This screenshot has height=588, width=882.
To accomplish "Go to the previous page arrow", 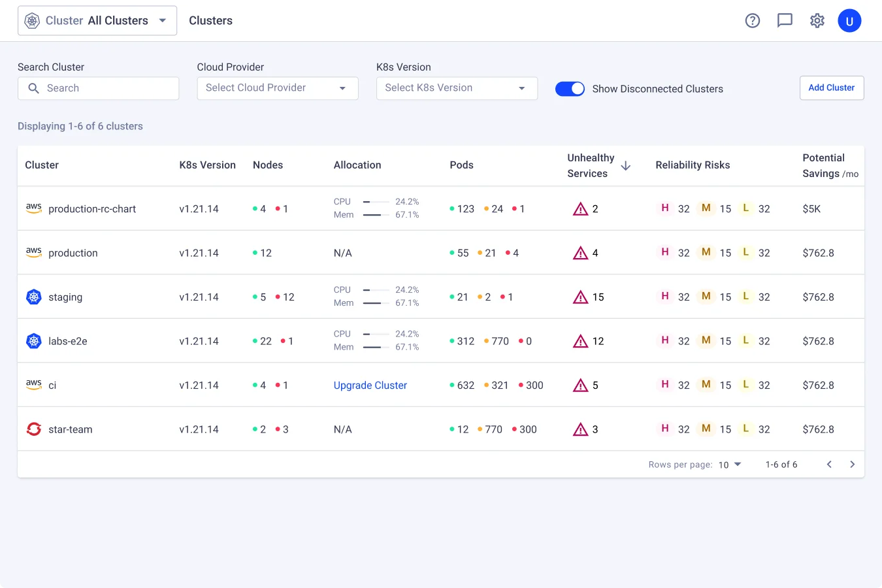I will [x=829, y=465].
